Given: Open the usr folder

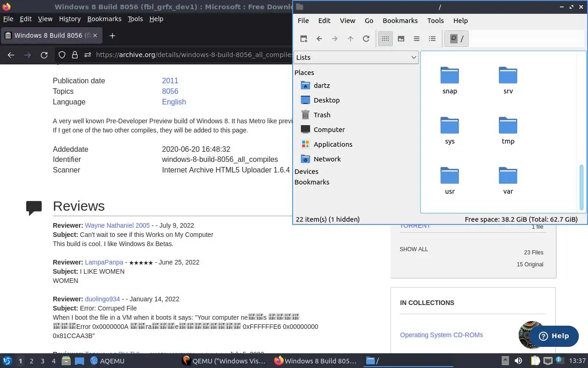Looking at the screenshot, I should [x=450, y=180].
